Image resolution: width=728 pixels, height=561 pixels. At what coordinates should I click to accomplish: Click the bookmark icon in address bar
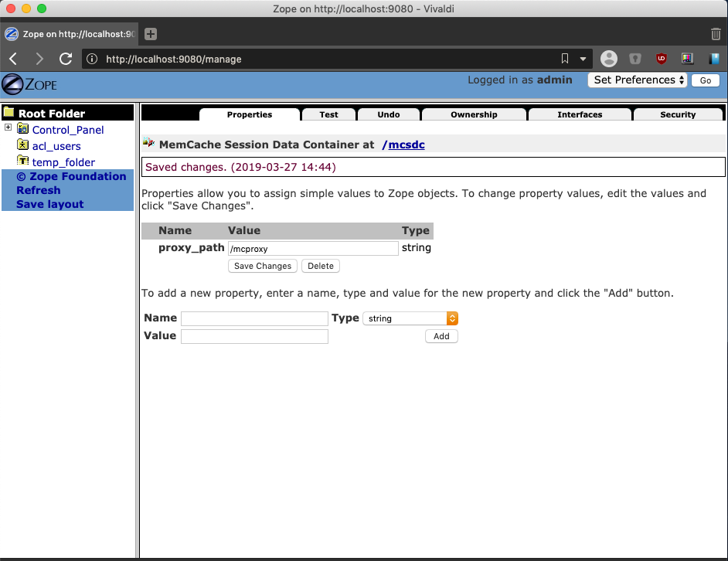pyautogui.click(x=565, y=59)
